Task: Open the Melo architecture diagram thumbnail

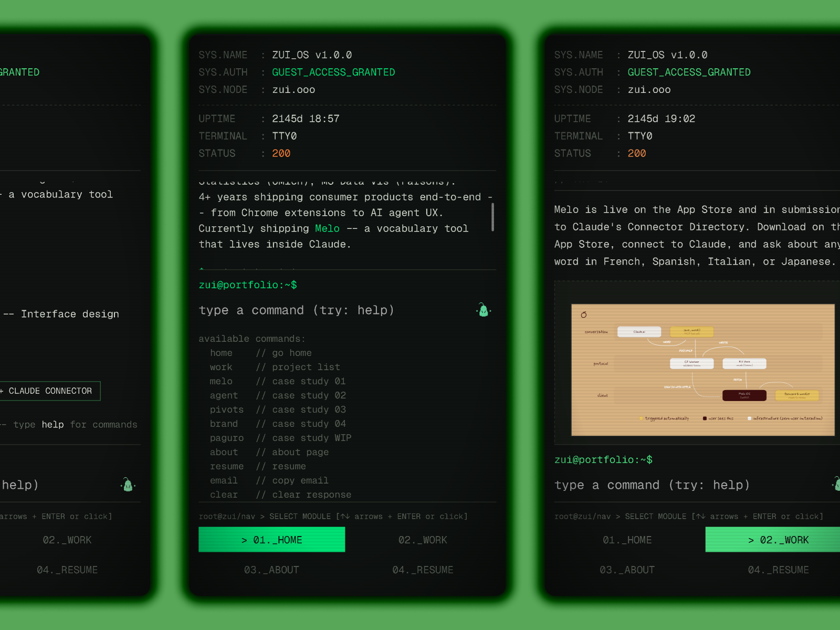Action: tap(702, 370)
